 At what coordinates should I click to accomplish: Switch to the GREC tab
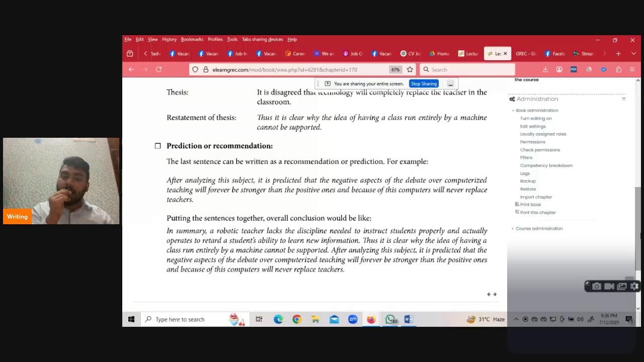pyautogui.click(x=526, y=54)
